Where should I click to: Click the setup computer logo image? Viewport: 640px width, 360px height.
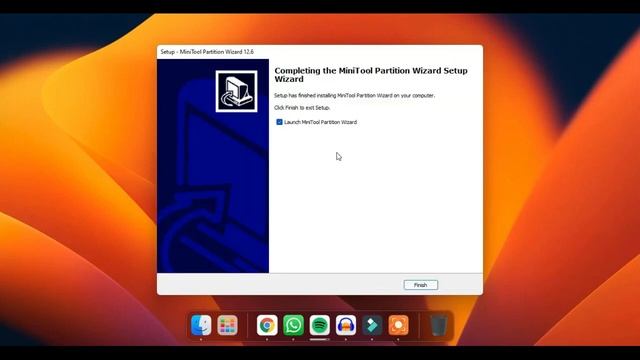pos(236,91)
